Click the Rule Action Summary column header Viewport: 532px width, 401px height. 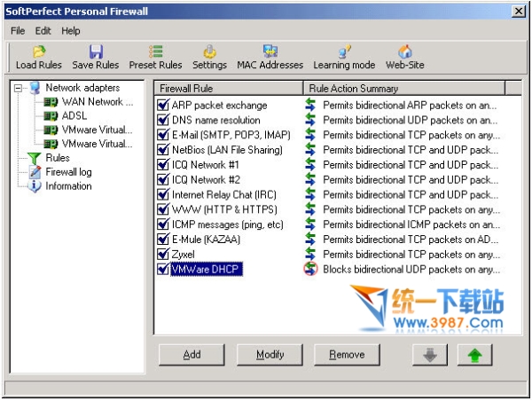click(404, 89)
